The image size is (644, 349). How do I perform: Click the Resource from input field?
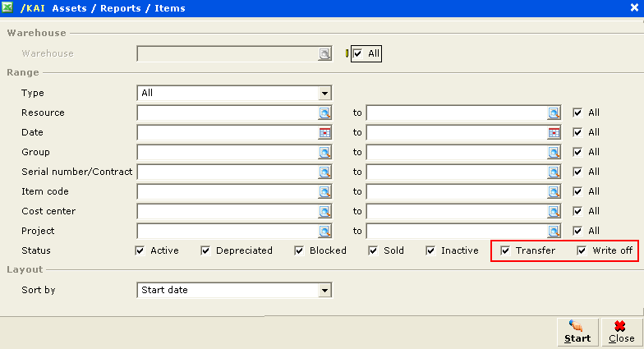coord(228,113)
